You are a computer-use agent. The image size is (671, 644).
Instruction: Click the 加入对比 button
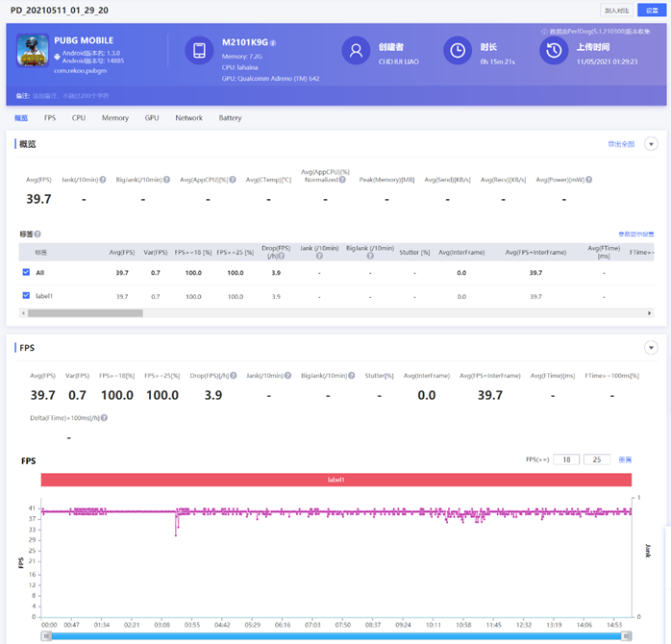point(616,10)
